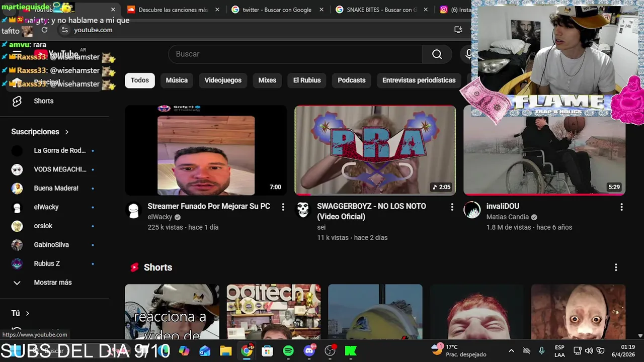The height and width of the screenshot is (362, 644).
Task: Open Copilot from the taskbar
Action: (184, 351)
